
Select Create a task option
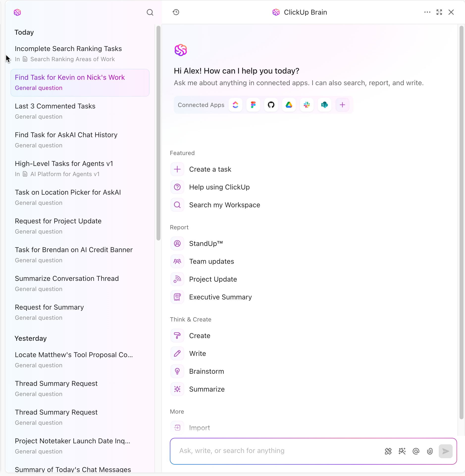[x=210, y=169]
